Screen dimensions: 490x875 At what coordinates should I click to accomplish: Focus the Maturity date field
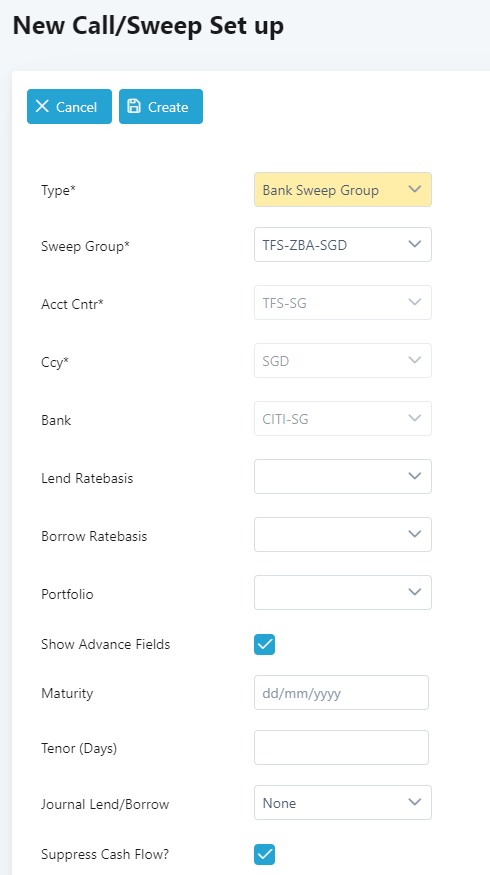point(341,693)
